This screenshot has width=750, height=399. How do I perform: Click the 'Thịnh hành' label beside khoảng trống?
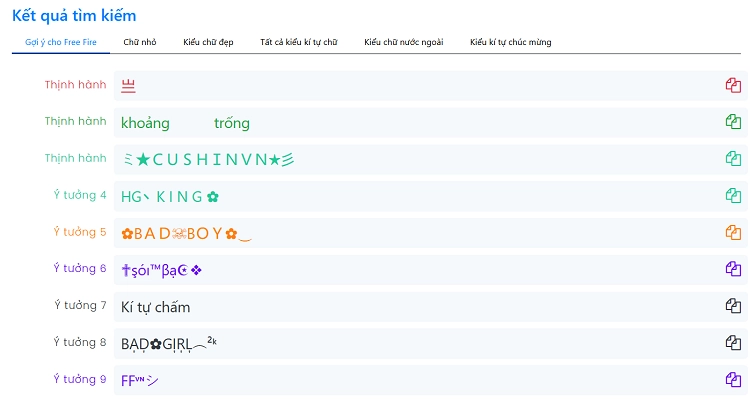[x=76, y=122]
